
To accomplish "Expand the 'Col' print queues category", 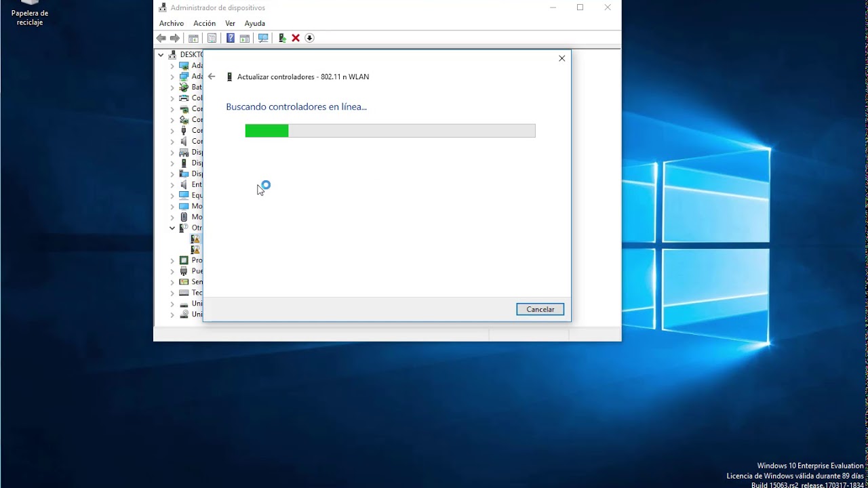I will click(x=172, y=98).
